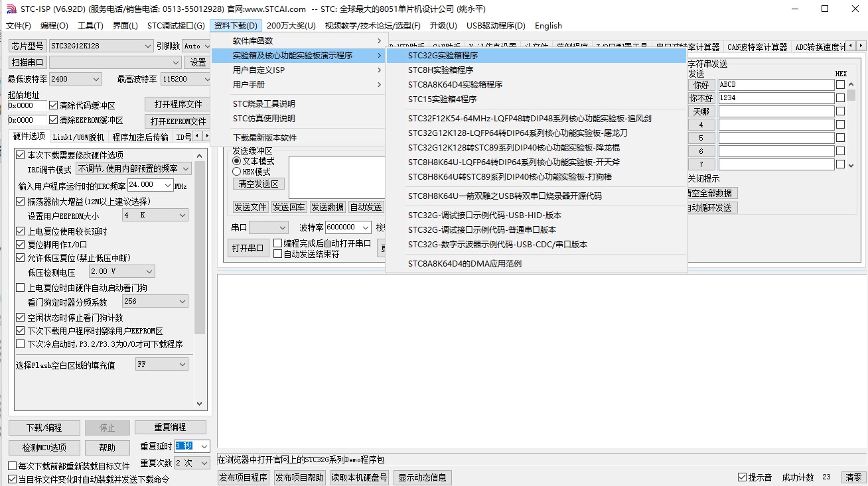Toggle 允许低压复位(禁止低压中断) checkbox
This screenshot has width=868, height=486.
[20, 258]
